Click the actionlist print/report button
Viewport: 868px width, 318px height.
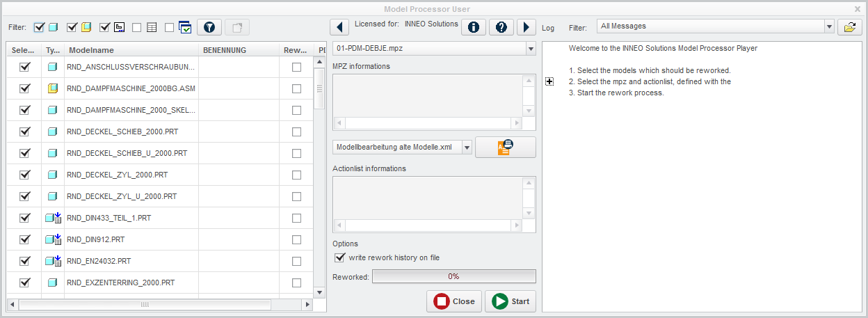coord(505,148)
